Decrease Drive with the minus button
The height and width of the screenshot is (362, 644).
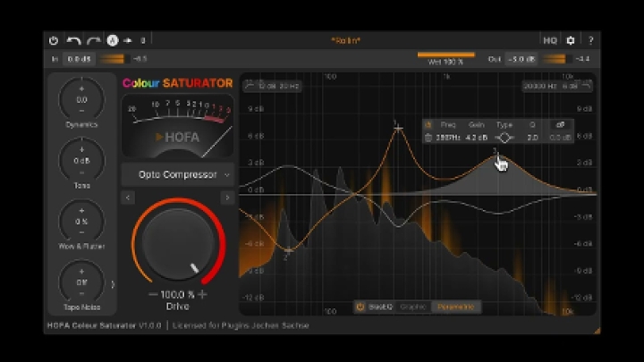[x=153, y=294]
